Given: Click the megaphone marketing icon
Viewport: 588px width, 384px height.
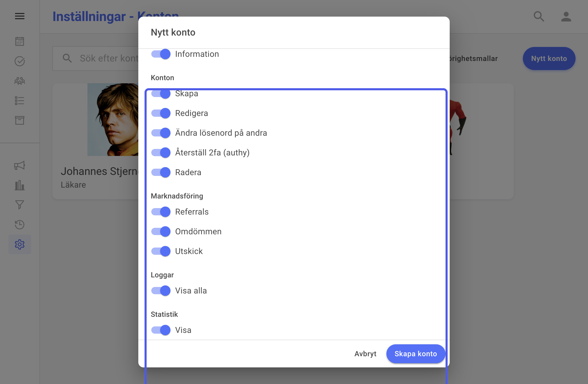Looking at the screenshot, I should click(x=20, y=165).
